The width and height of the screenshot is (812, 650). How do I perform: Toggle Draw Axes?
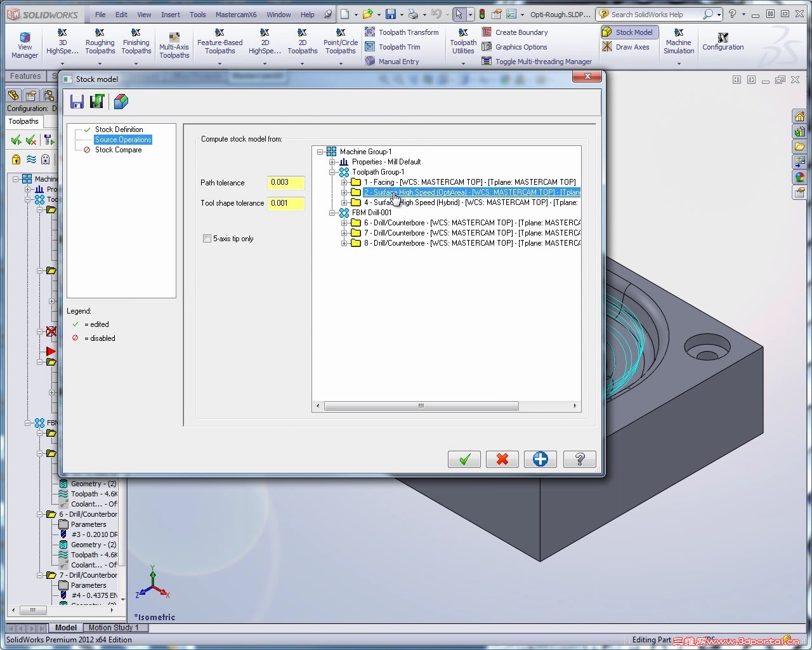coord(625,47)
